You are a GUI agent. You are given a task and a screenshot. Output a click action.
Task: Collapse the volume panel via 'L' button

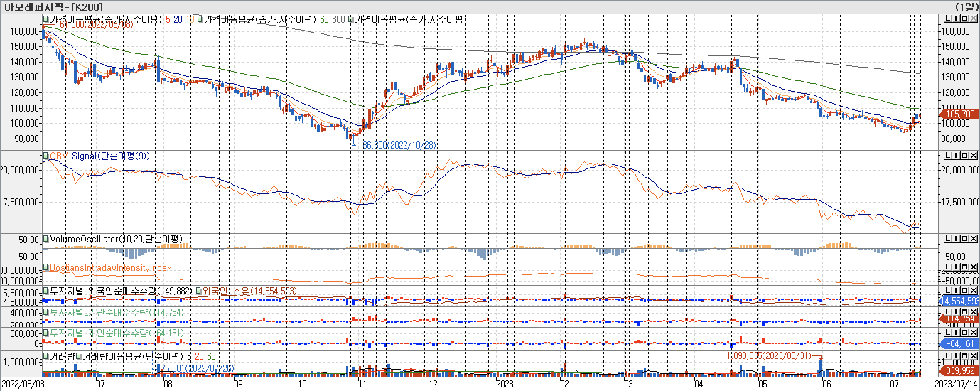point(949,356)
